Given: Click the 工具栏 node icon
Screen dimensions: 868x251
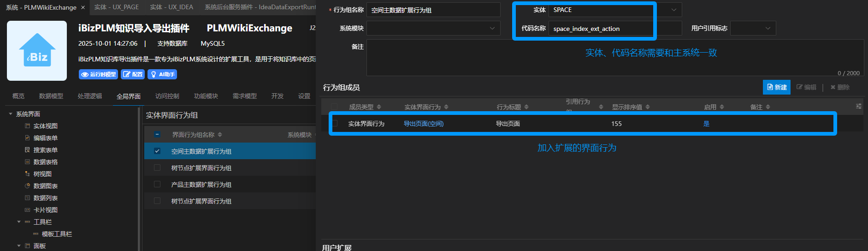Looking at the screenshot, I should point(27,222).
